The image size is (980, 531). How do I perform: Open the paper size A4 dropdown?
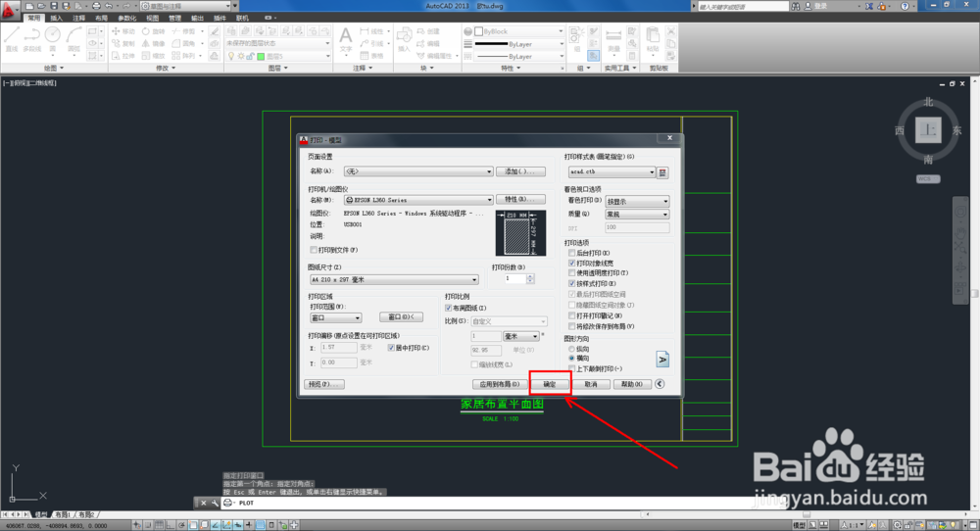pyautogui.click(x=394, y=280)
